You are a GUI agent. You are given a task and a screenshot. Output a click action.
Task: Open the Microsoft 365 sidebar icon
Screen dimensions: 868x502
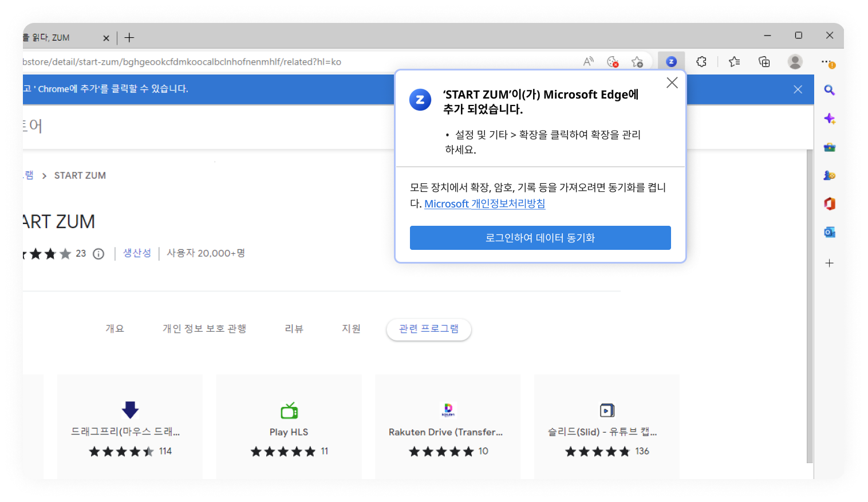tap(829, 203)
